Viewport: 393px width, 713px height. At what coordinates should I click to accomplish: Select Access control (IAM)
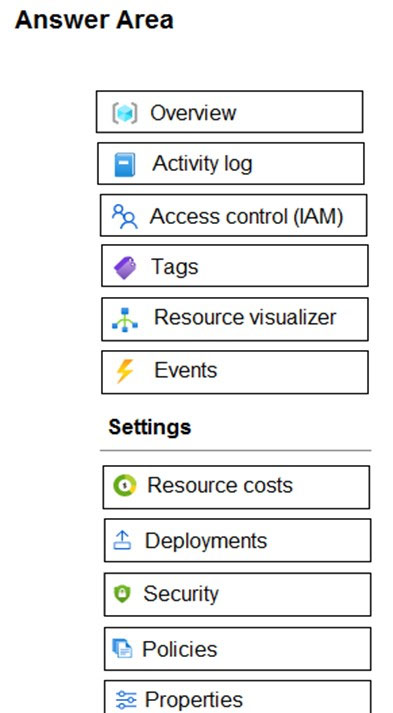pyautogui.click(x=233, y=216)
